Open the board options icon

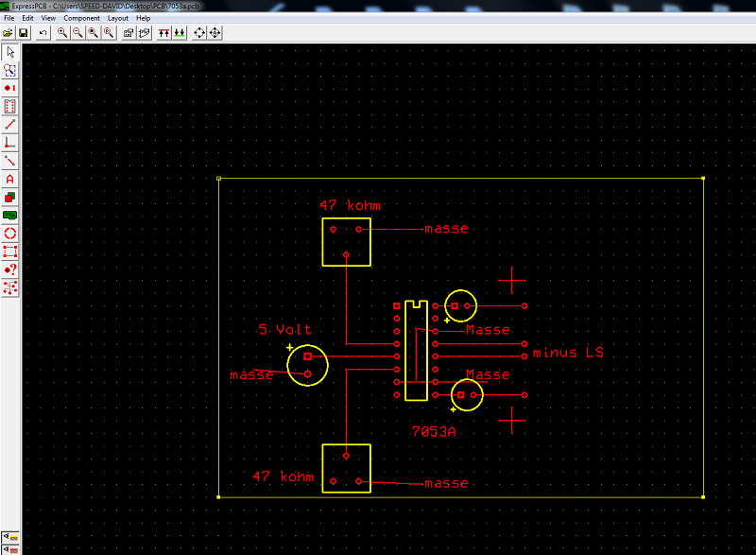click(129, 33)
